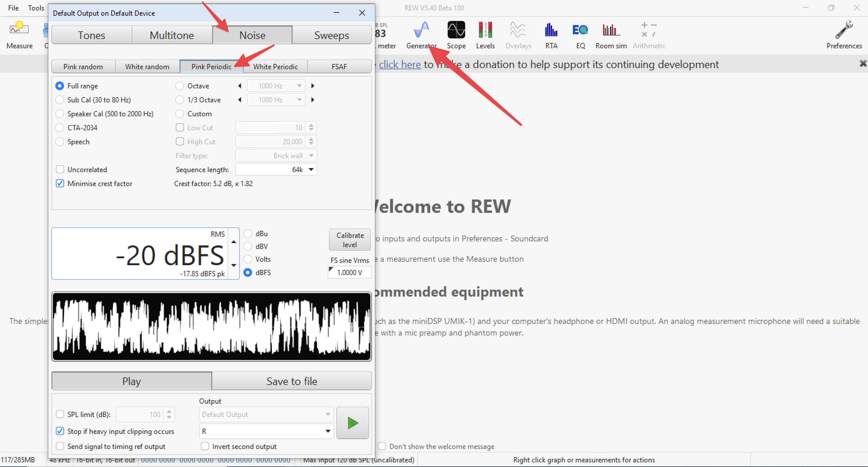Click the FS sine Vrms field
This screenshot has height=467, width=868.
[x=349, y=272]
